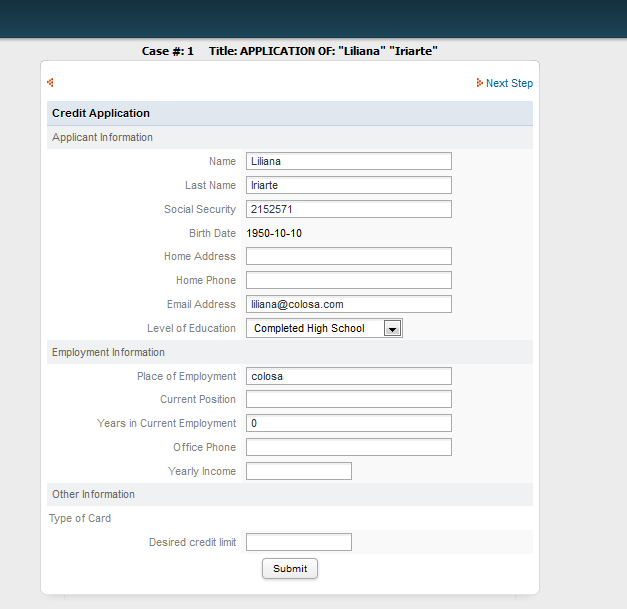The image size is (627, 609).
Task: Click the Years in Current Employment field
Action: click(x=348, y=423)
